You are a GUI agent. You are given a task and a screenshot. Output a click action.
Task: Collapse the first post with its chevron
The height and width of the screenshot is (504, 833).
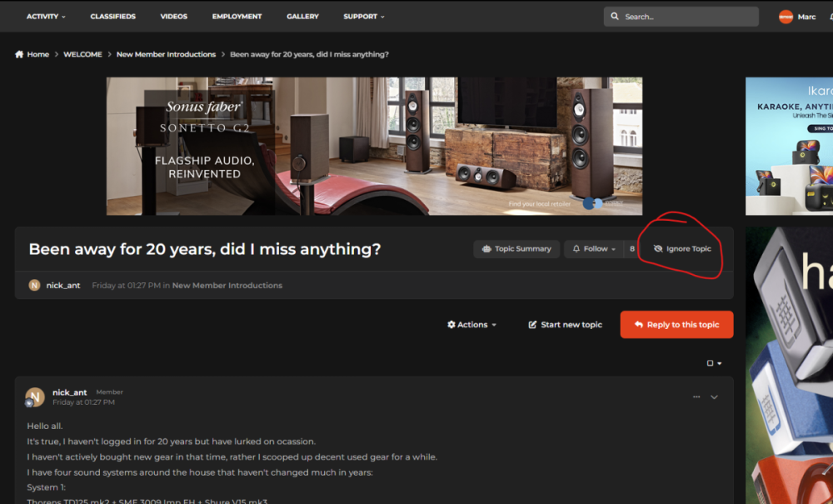coord(715,397)
